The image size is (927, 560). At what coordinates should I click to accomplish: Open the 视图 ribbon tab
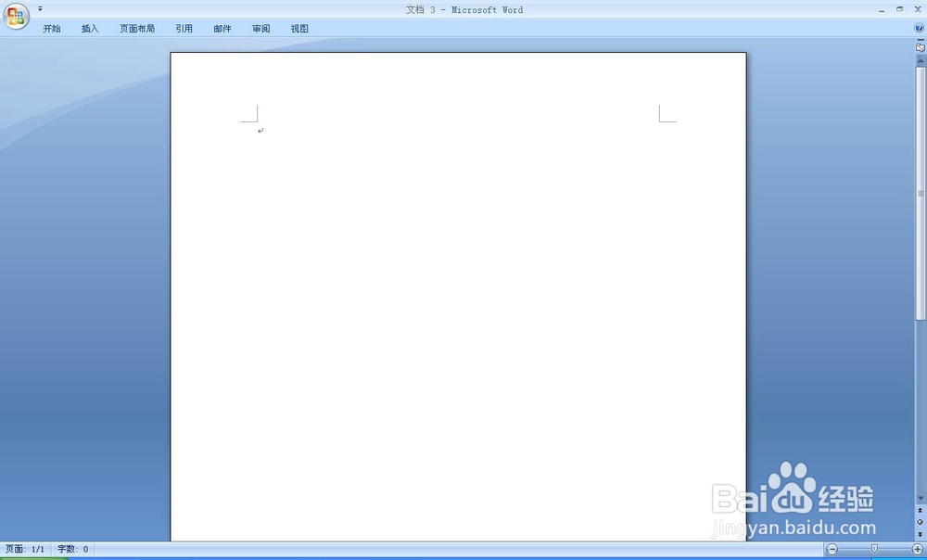click(299, 29)
